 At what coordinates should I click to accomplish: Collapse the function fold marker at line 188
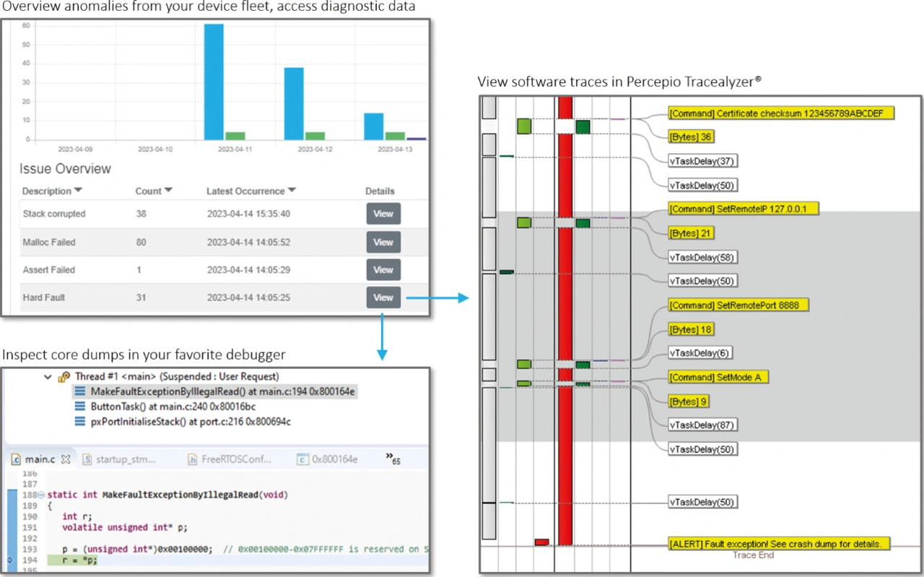point(40,495)
